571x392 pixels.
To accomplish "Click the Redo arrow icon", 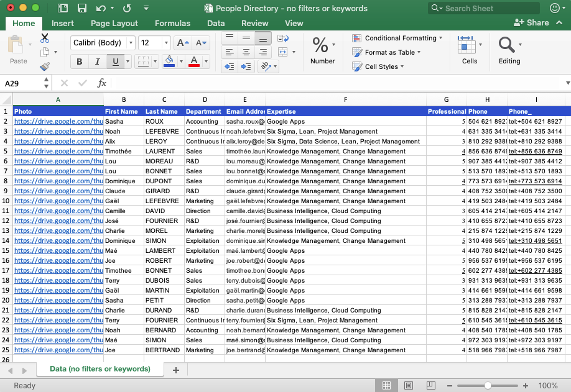I will point(127,8).
